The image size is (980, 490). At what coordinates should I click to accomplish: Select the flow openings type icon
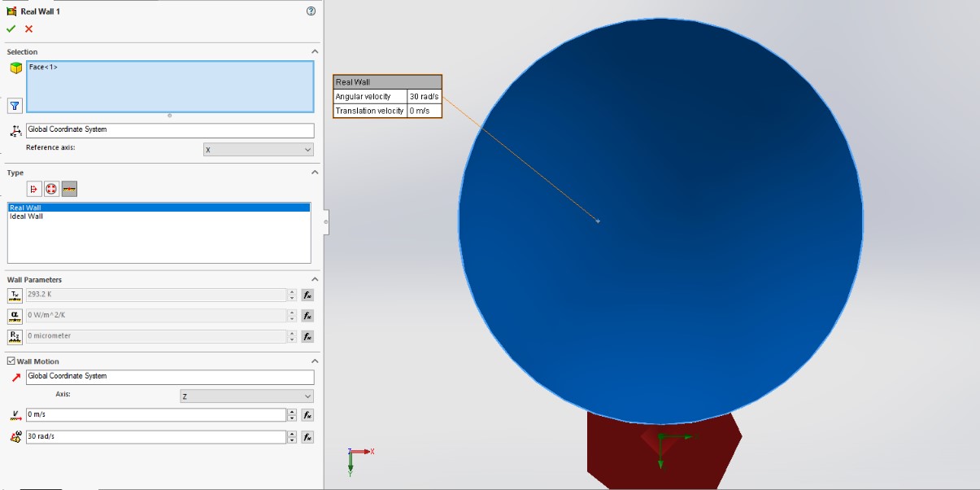(x=33, y=189)
